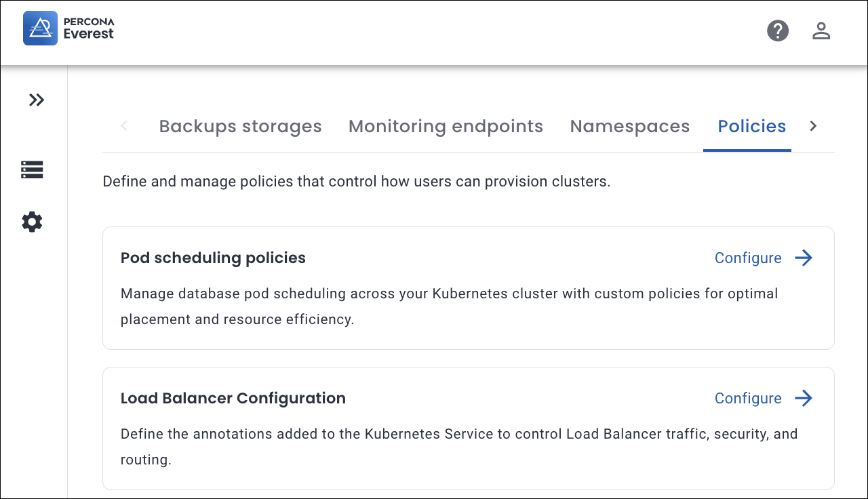Click the Pod scheduling policies arrow icon
The image size is (868, 499).
[x=804, y=258]
